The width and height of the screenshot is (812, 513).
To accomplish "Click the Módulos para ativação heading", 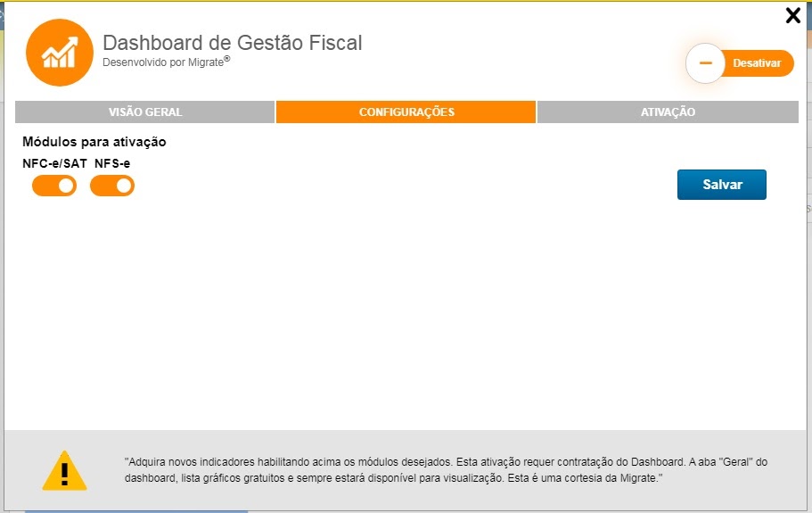I will pos(94,142).
